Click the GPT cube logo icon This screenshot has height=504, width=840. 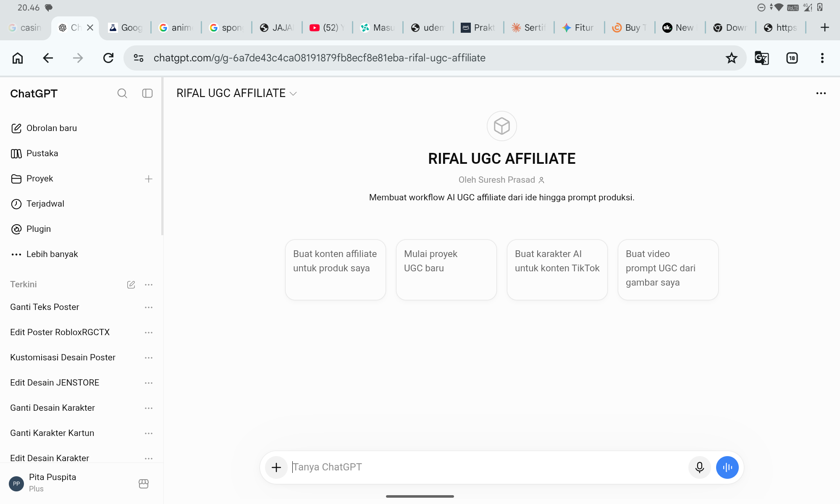tap(502, 126)
